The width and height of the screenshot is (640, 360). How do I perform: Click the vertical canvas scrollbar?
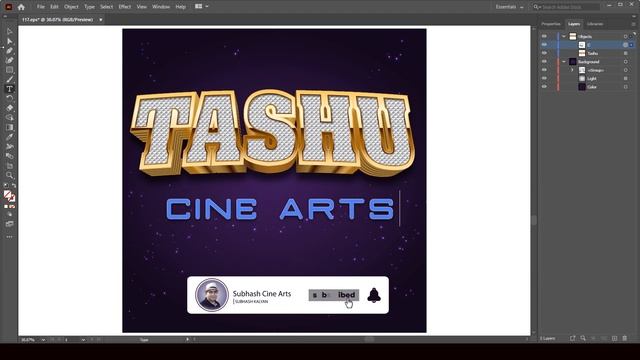click(534, 220)
